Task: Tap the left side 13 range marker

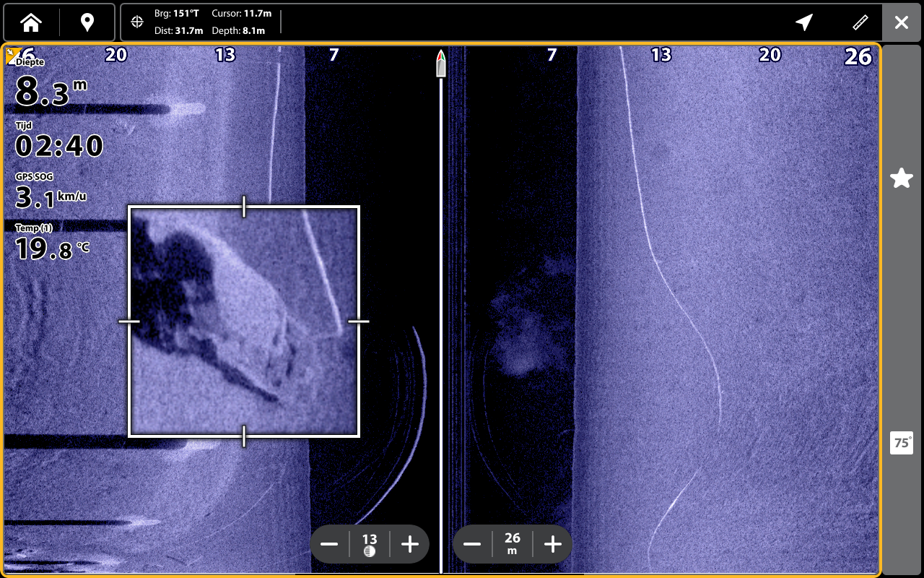Action: tap(225, 55)
